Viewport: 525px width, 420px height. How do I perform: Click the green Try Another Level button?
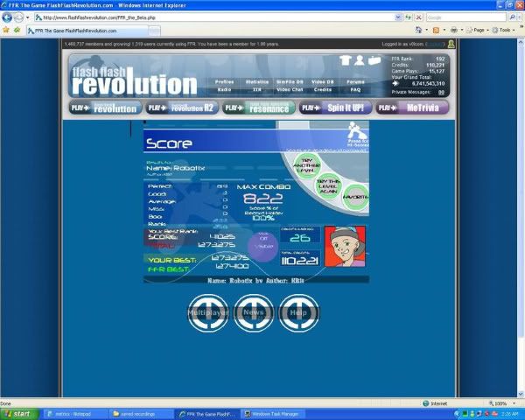307,165
